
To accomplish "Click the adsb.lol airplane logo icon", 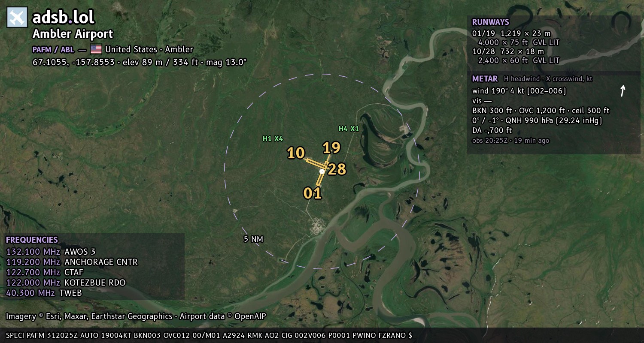I will (17, 17).
